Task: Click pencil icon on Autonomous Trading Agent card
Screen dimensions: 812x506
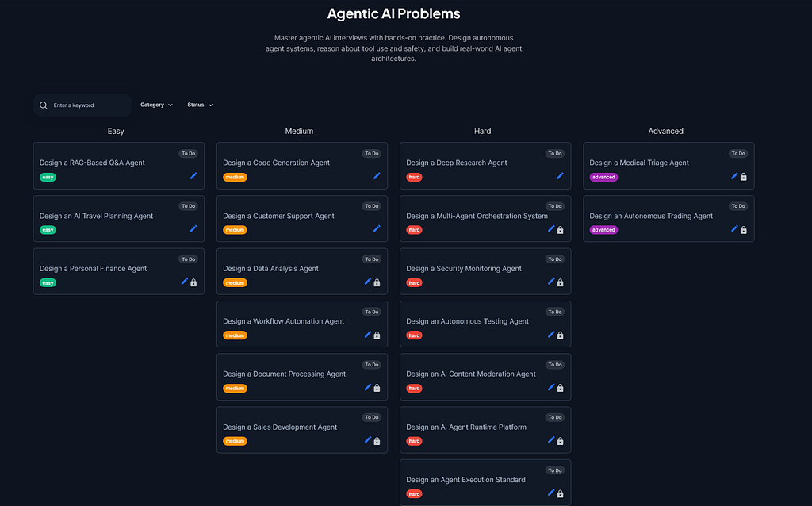Action: (x=734, y=229)
